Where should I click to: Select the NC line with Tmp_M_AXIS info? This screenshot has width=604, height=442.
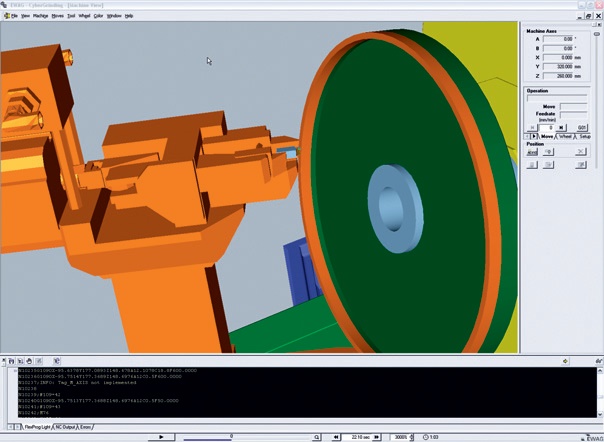tap(77, 383)
